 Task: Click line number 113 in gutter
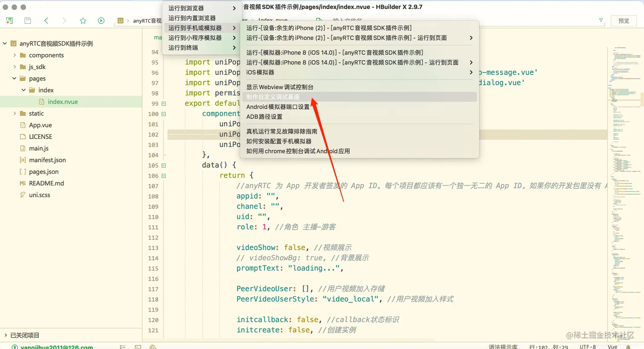point(153,248)
